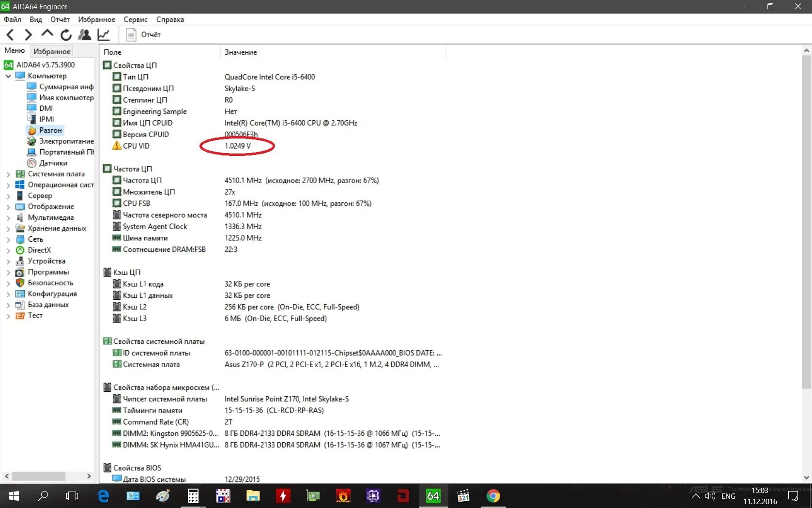The height and width of the screenshot is (508, 812).
Task: Expand the DirectX tree node
Action: 8,250
